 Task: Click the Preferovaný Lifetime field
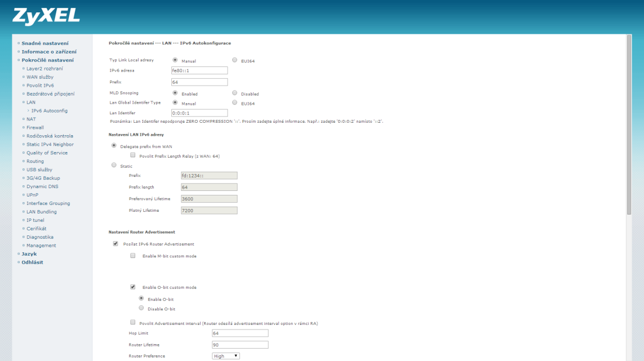[209, 199]
